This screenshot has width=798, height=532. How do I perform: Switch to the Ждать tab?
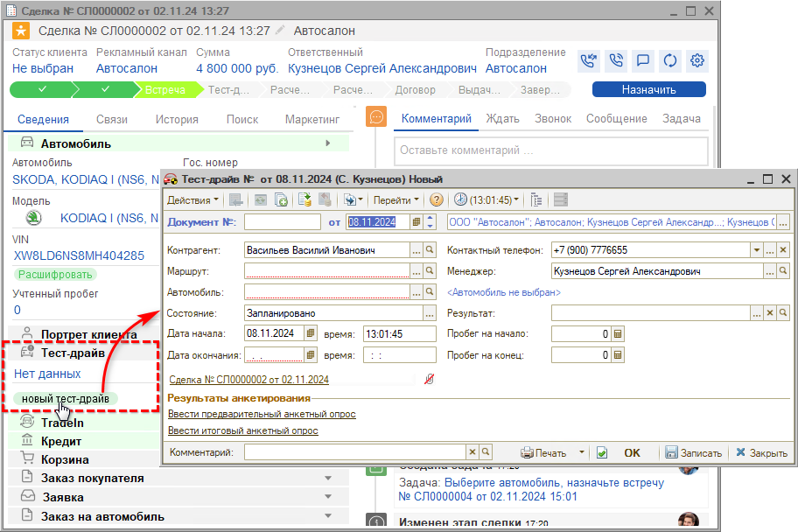coord(502,119)
